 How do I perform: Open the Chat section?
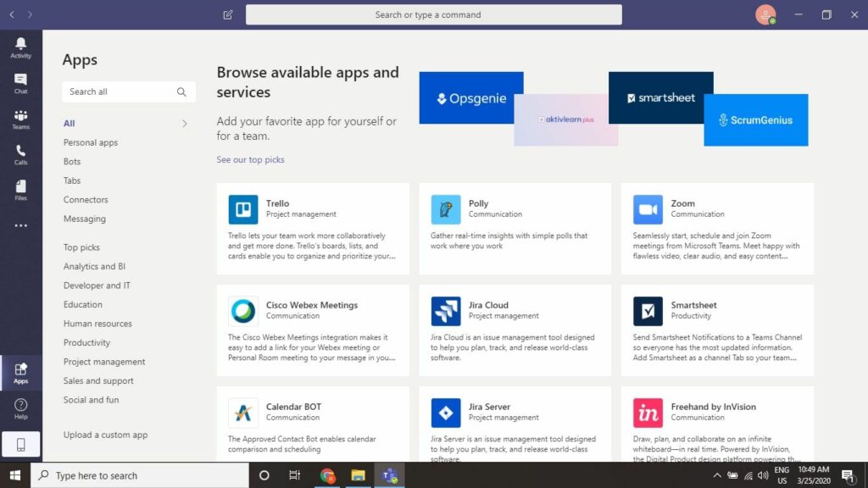pyautogui.click(x=20, y=84)
